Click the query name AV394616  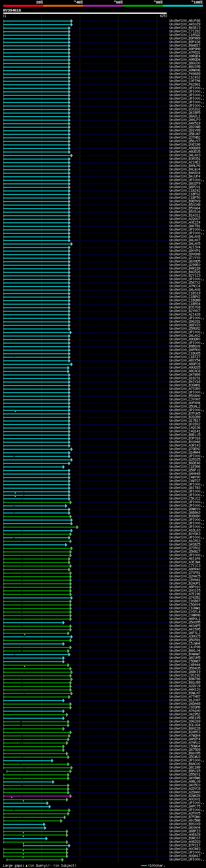click(12, 10)
